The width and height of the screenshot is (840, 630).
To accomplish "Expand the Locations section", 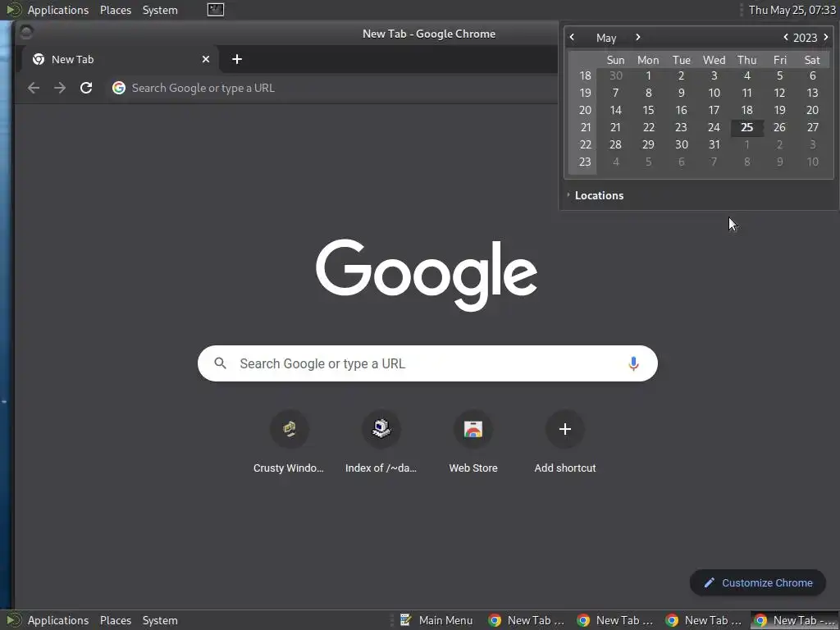I will 596,195.
